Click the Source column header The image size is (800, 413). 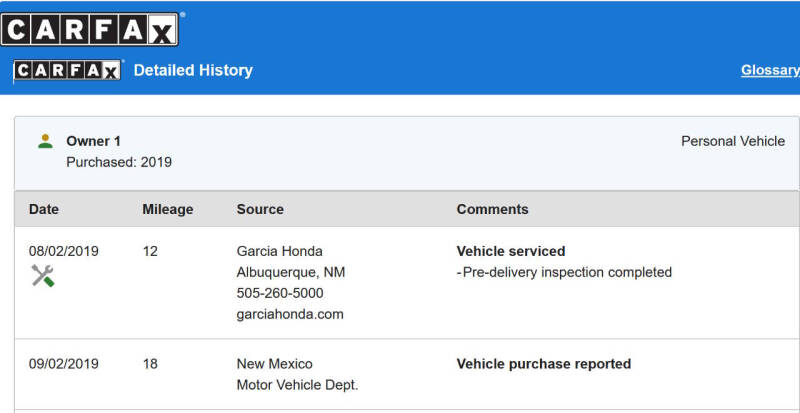click(260, 209)
